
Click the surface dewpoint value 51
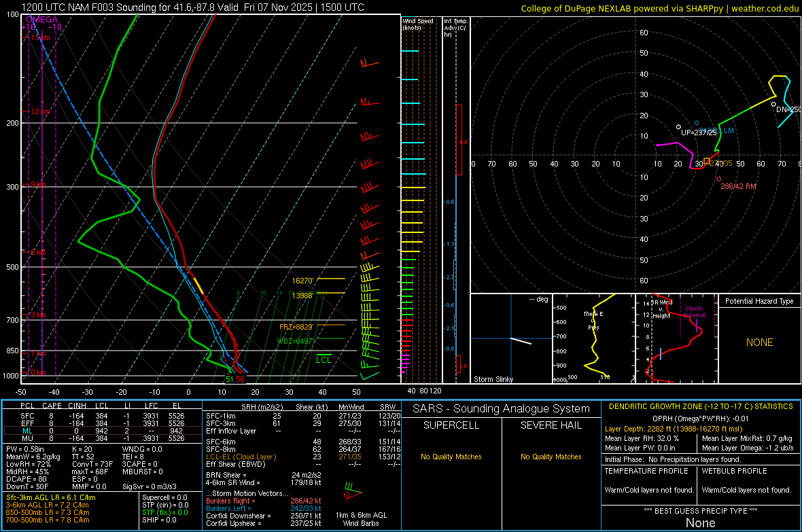pos(230,379)
